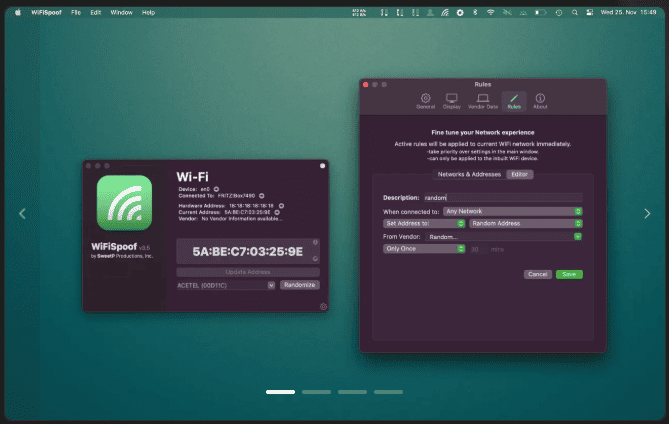The height and width of the screenshot is (424, 669).
Task: Click the icon next to Device en0
Action: tap(216, 189)
